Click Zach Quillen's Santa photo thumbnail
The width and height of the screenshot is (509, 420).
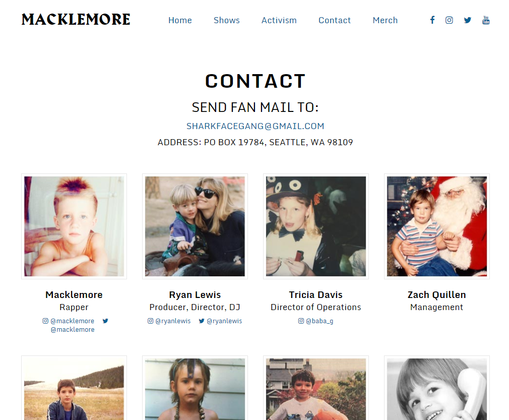click(x=436, y=226)
